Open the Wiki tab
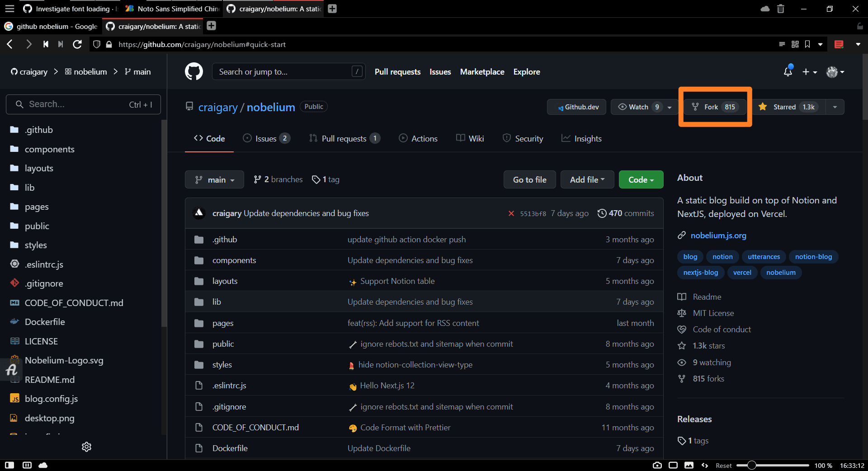This screenshot has width=868, height=471. click(470, 138)
